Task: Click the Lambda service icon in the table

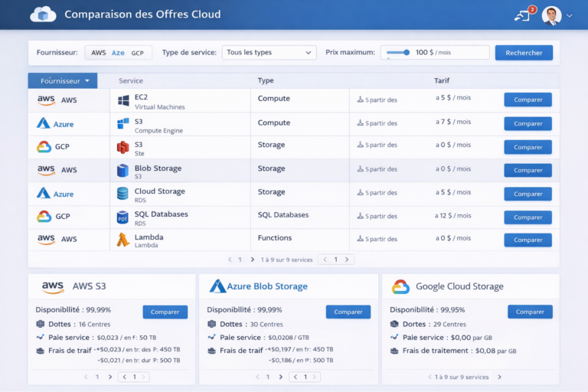Action: (122, 240)
